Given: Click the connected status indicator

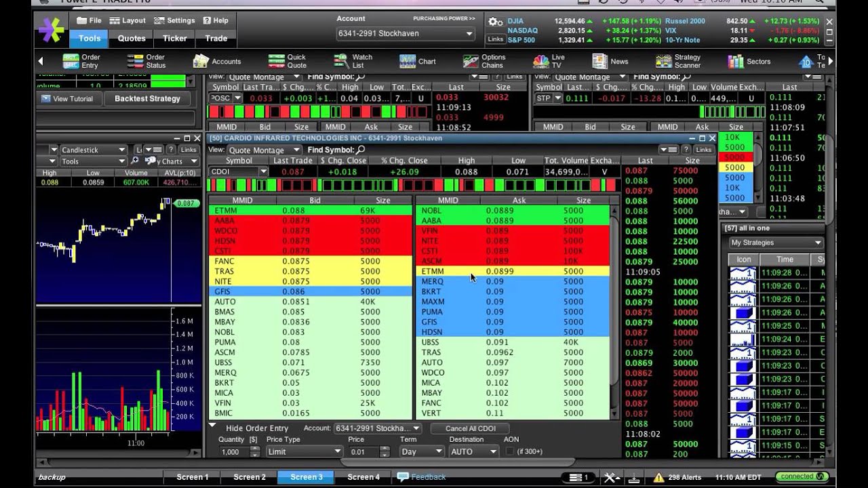Looking at the screenshot, I should click(801, 476).
